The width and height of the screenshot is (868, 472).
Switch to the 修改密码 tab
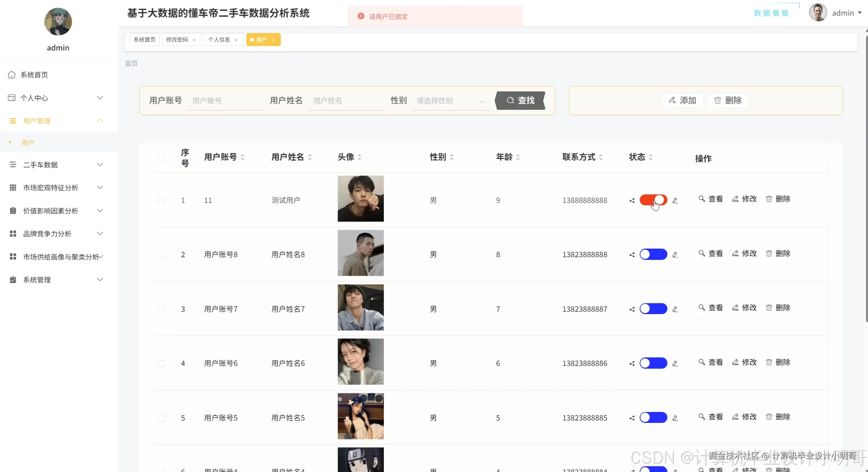click(x=177, y=40)
